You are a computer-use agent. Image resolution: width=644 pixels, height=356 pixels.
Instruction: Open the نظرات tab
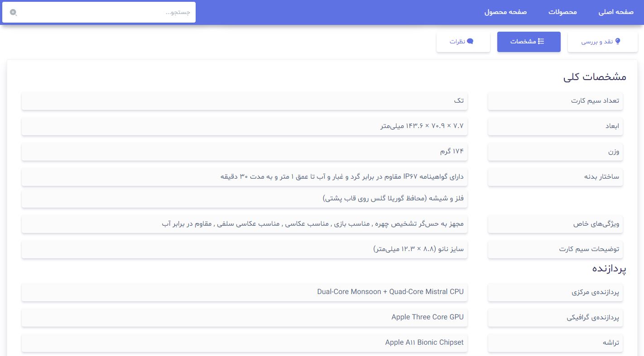click(x=463, y=42)
